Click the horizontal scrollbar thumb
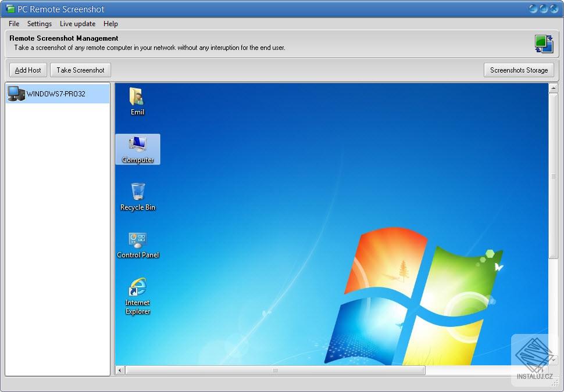Screen dimensions: 564x392 [x=273, y=369]
